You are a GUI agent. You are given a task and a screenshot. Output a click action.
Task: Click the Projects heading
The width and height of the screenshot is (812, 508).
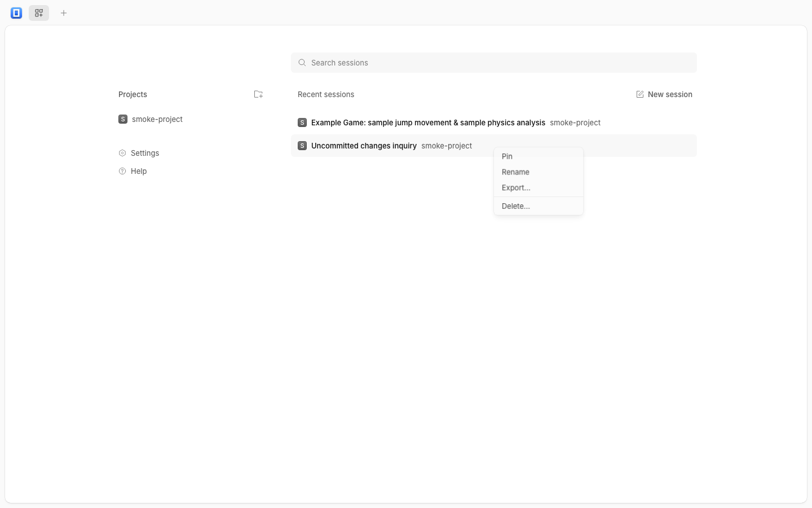tap(133, 94)
